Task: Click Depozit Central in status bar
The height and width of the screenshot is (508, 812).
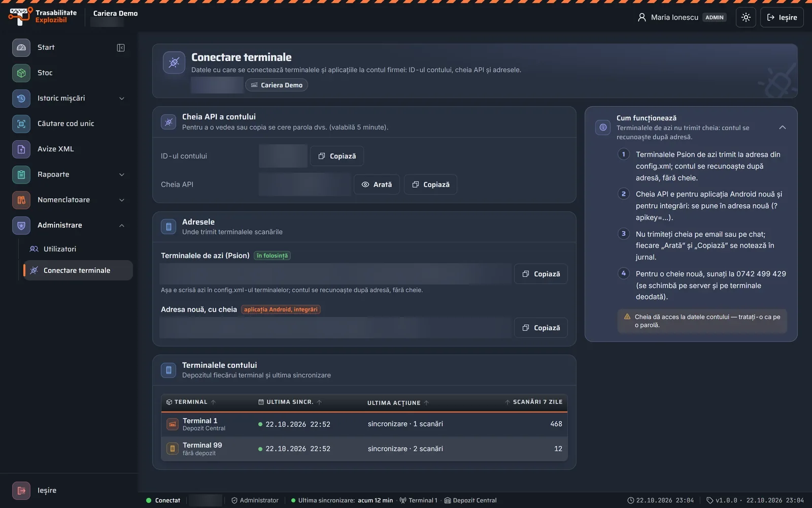Action: coord(470,500)
